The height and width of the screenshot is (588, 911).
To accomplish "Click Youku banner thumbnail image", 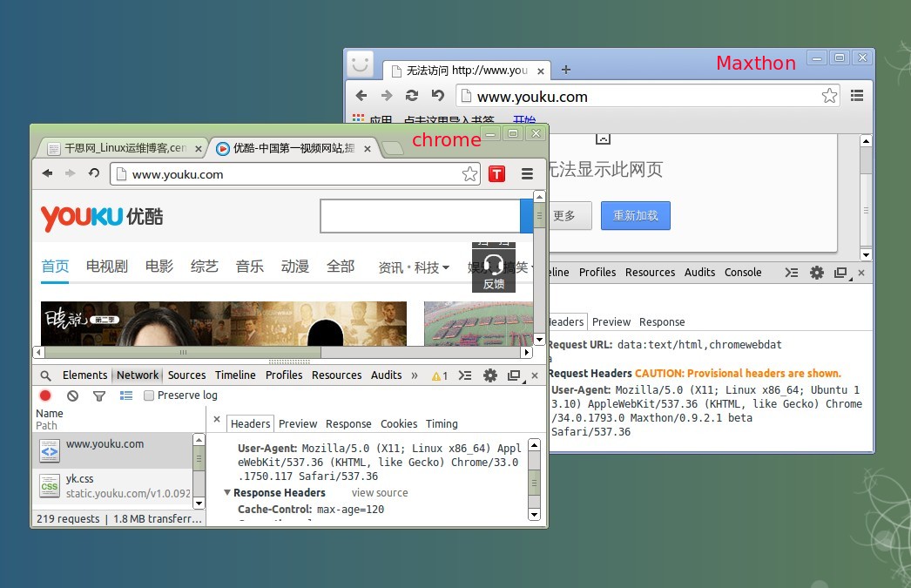I will [224, 324].
